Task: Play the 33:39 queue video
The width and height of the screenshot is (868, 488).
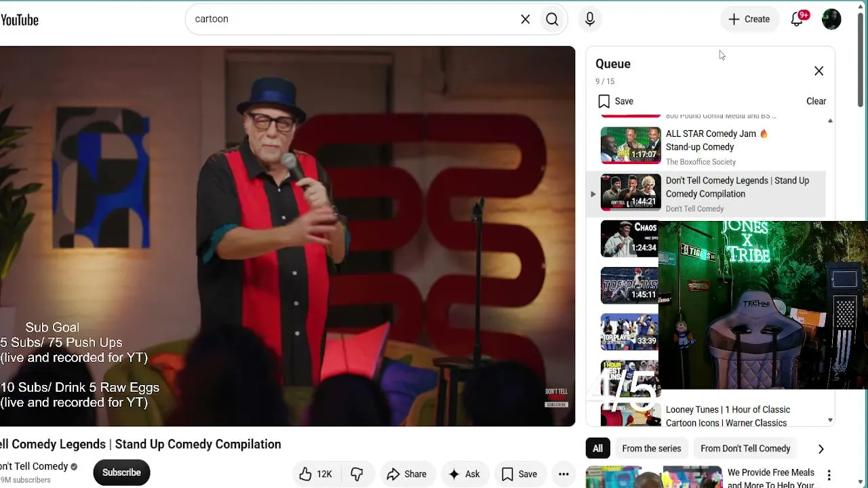Action: 629,332
